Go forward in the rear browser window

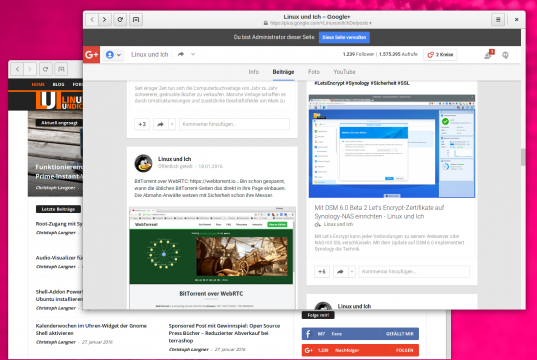click(x=30, y=69)
